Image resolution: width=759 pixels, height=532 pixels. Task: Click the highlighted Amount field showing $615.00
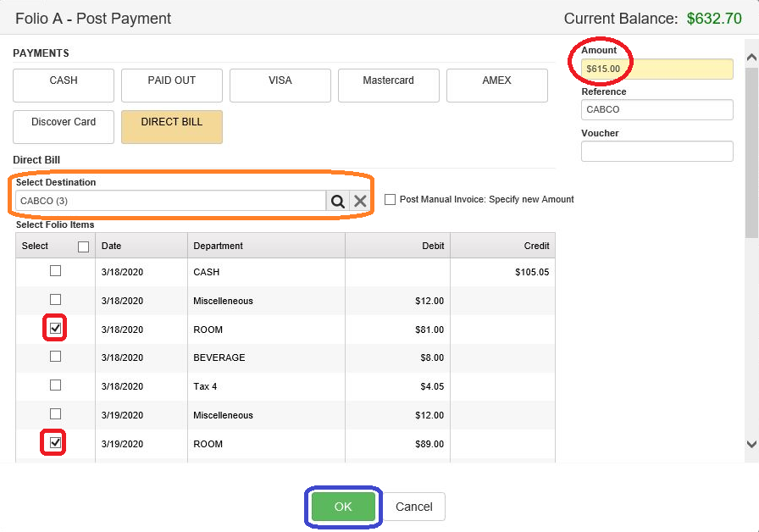click(x=657, y=69)
